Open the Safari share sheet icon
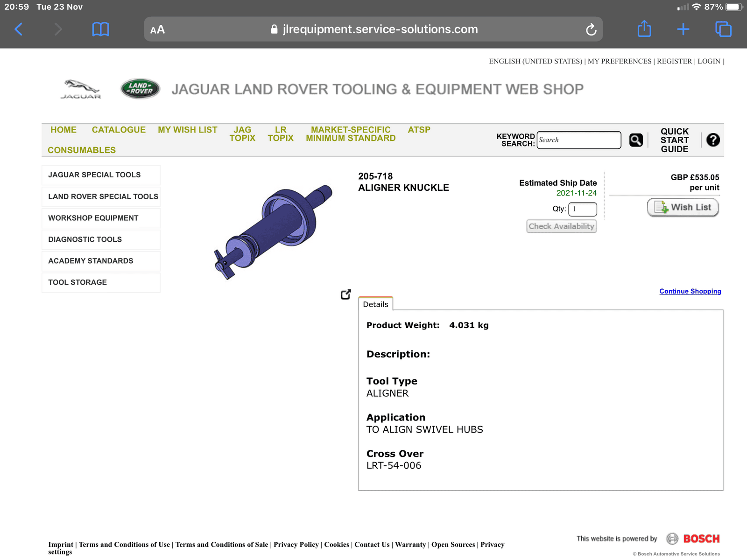Viewport: 747px width, 560px height. point(644,28)
